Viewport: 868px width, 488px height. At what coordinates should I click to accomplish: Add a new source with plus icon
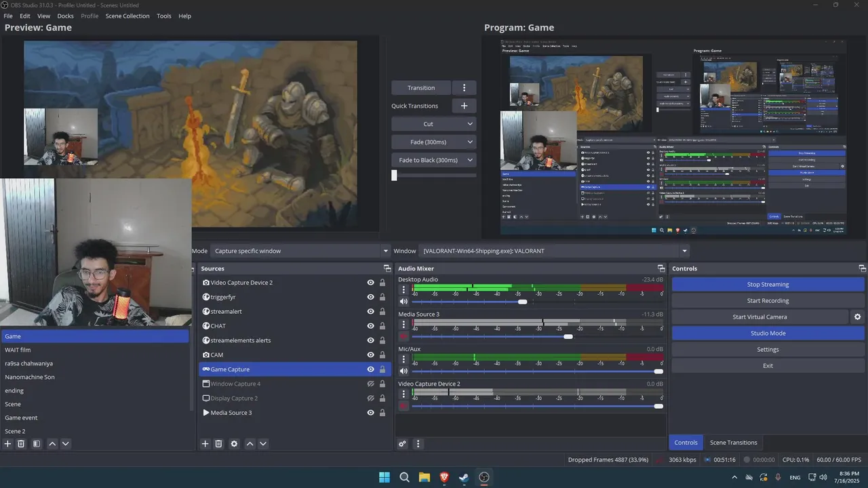[x=205, y=444]
